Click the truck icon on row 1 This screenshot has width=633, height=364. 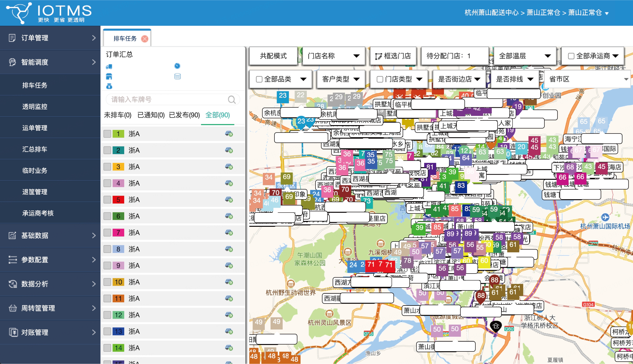(229, 134)
